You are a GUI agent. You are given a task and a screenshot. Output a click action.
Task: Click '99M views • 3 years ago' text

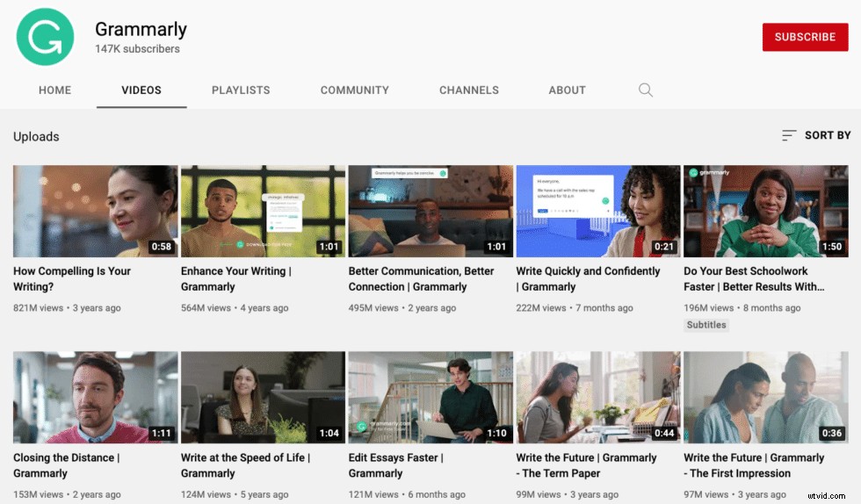(568, 494)
